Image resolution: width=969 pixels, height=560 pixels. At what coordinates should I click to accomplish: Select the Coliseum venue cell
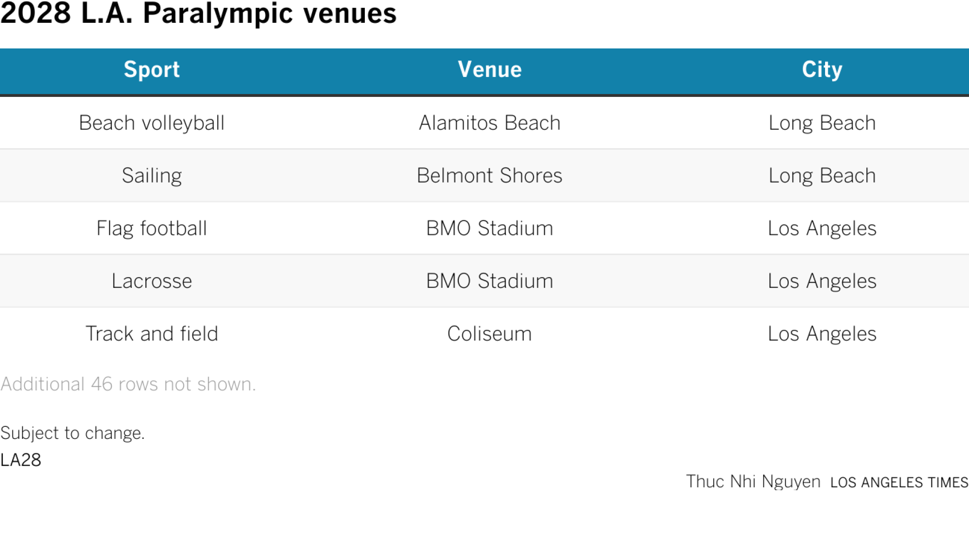[x=489, y=334]
